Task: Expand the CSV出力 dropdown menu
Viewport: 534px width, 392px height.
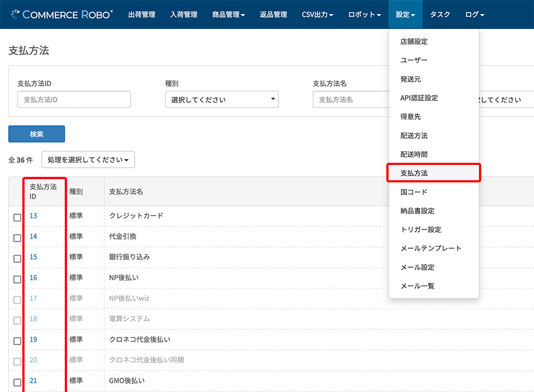Action: click(x=317, y=14)
